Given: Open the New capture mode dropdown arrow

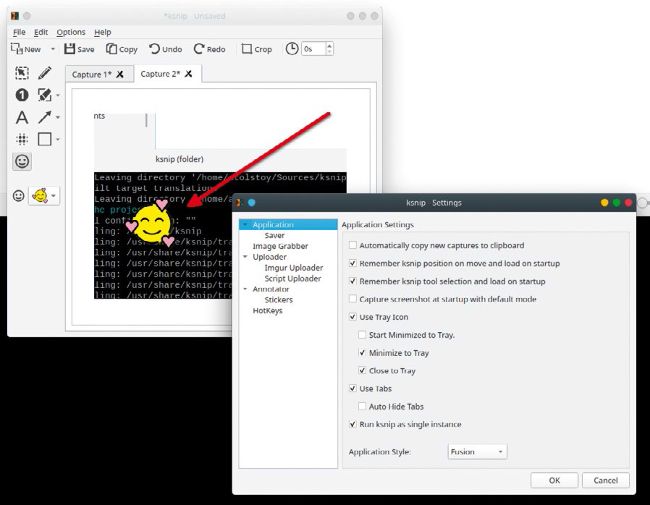Looking at the screenshot, I should pos(53,49).
